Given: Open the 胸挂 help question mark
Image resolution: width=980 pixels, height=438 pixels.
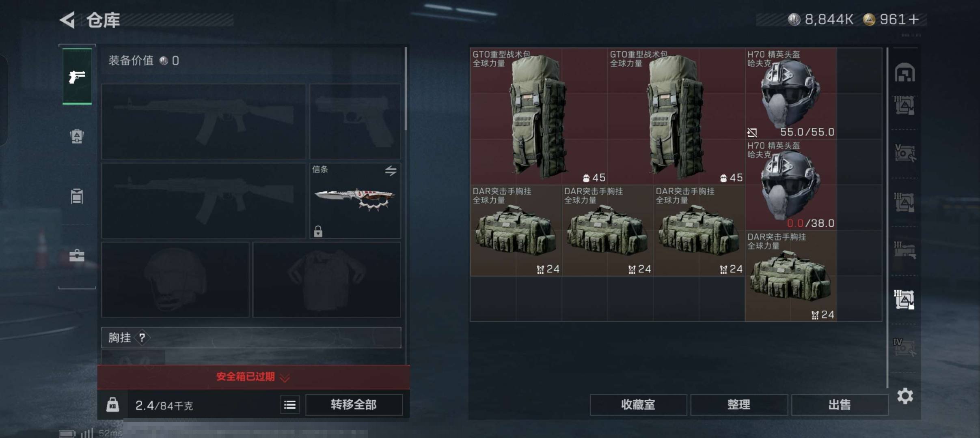Looking at the screenshot, I should (142, 337).
